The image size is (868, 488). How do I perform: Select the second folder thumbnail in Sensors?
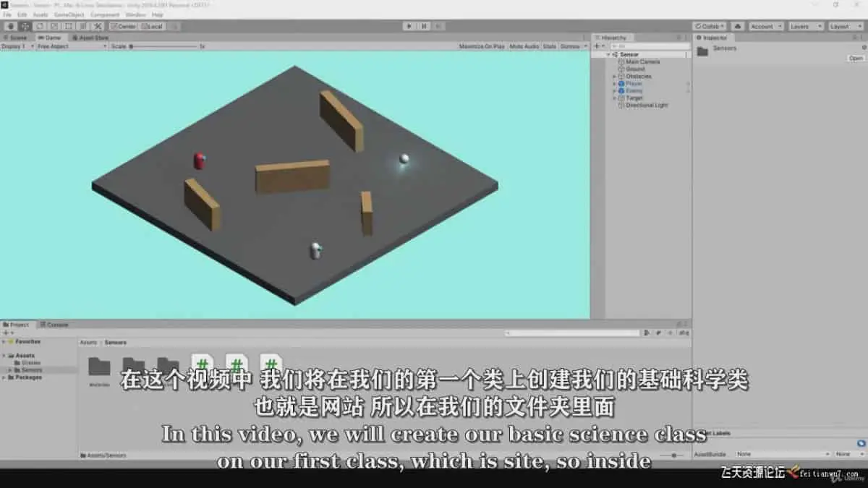click(x=134, y=367)
